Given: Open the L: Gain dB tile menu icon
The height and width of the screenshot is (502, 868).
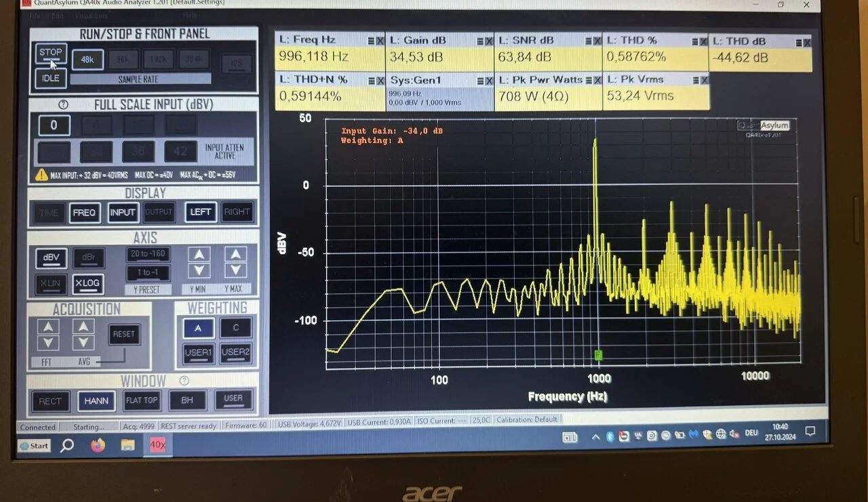Looking at the screenshot, I should [478, 41].
